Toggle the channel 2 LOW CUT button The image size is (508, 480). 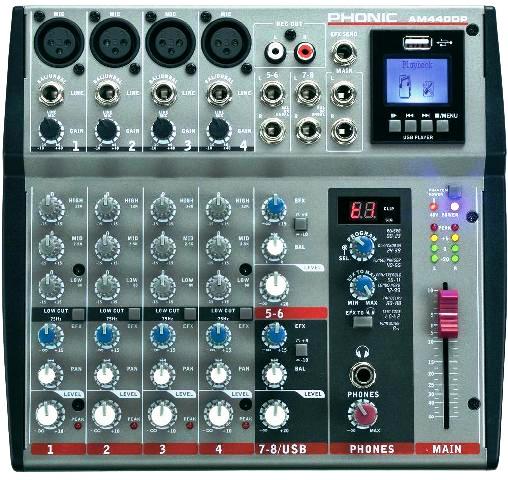(134, 314)
